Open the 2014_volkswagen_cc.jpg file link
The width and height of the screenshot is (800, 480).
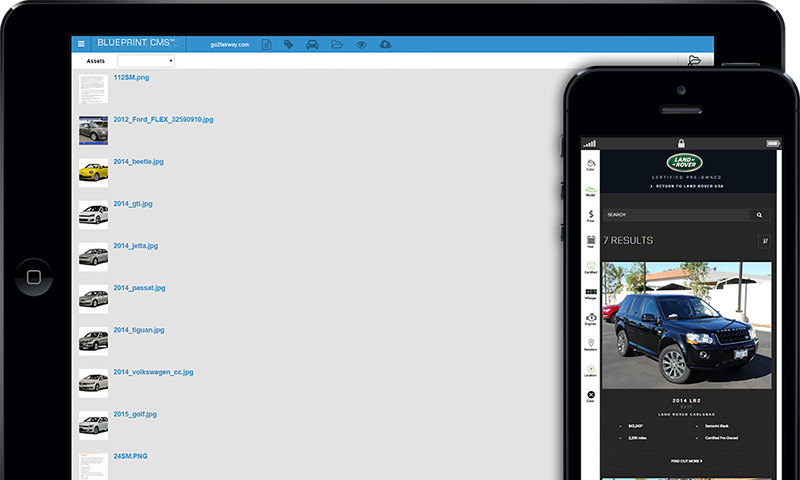point(153,372)
